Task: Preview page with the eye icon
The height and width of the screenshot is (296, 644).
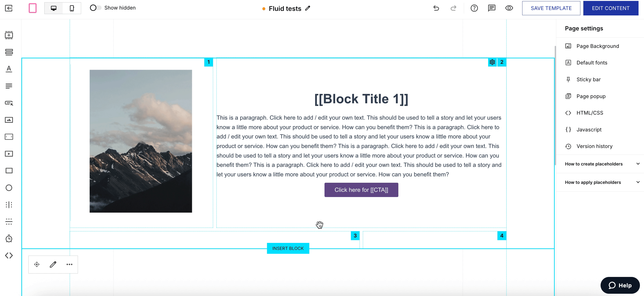Action: [x=509, y=8]
